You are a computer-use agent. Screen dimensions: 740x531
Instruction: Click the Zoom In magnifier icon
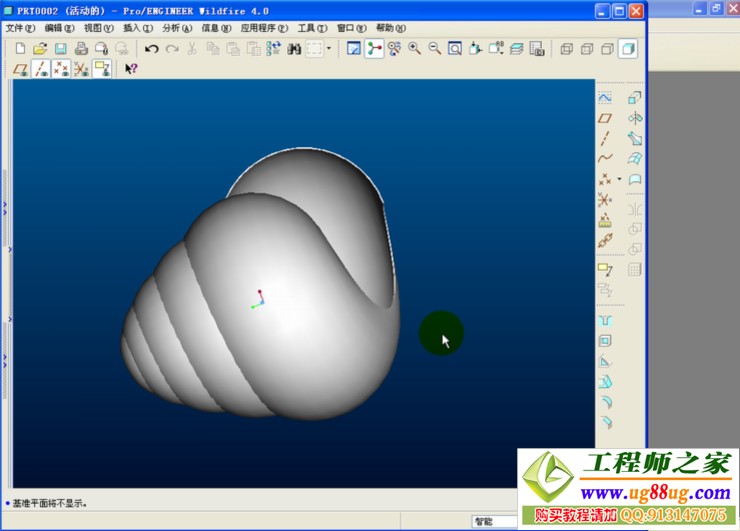[414, 48]
